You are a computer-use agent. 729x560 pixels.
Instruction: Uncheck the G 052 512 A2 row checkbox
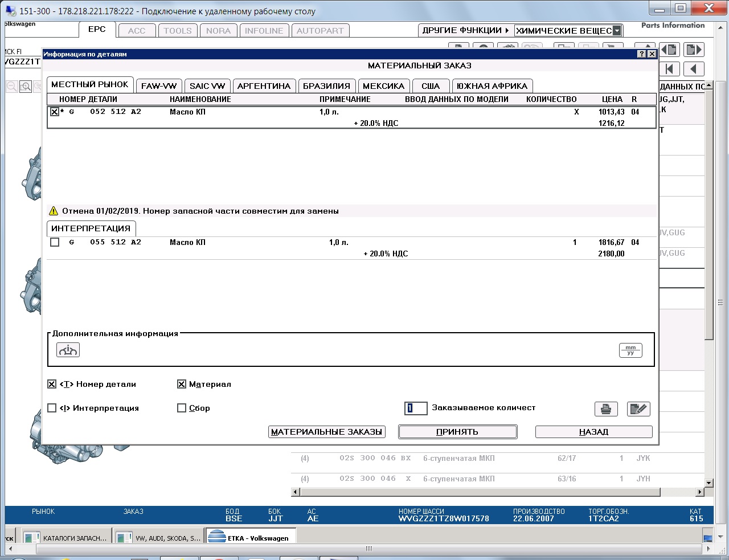[x=55, y=112]
